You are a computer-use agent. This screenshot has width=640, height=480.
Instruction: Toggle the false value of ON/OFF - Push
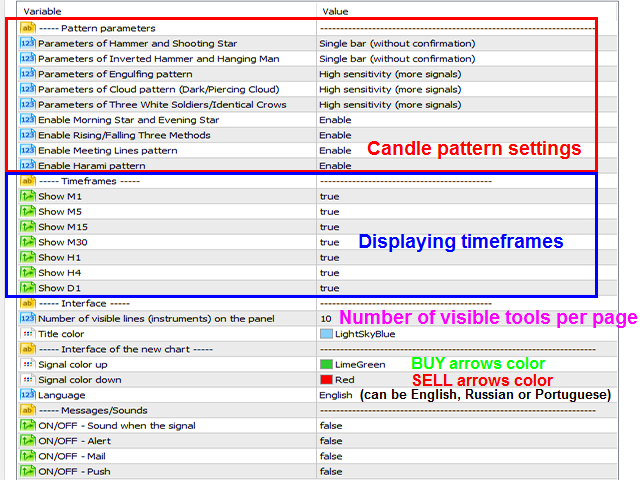pyautogui.click(x=331, y=471)
